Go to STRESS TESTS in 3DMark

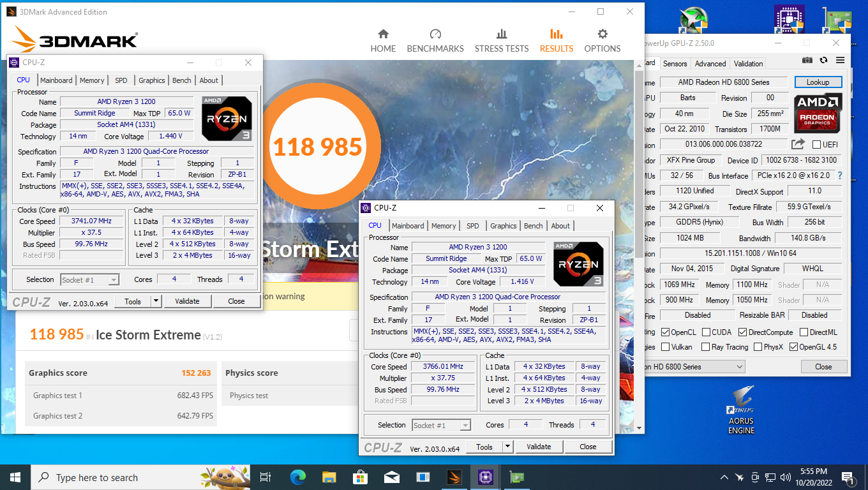point(502,41)
